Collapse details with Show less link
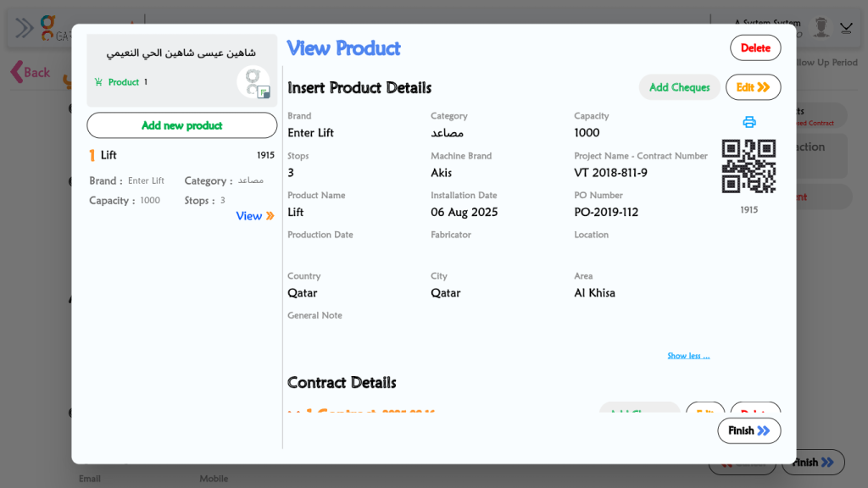This screenshot has height=488, width=868. [688, 356]
